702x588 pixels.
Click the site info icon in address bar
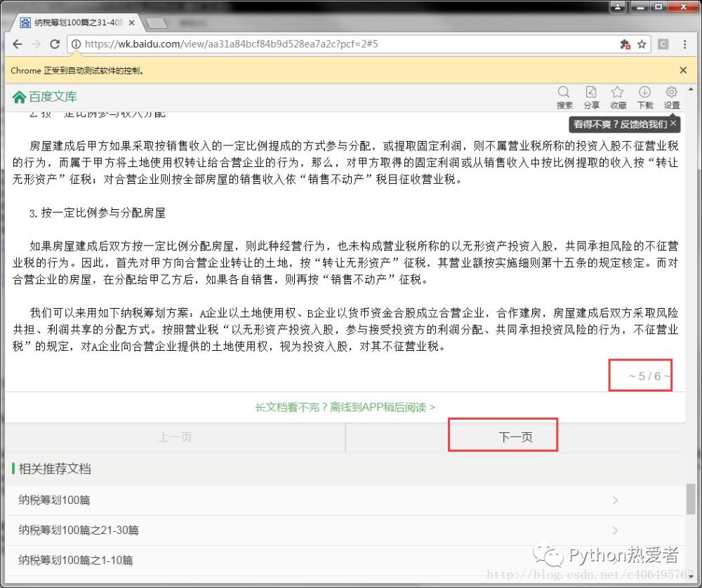(76, 44)
